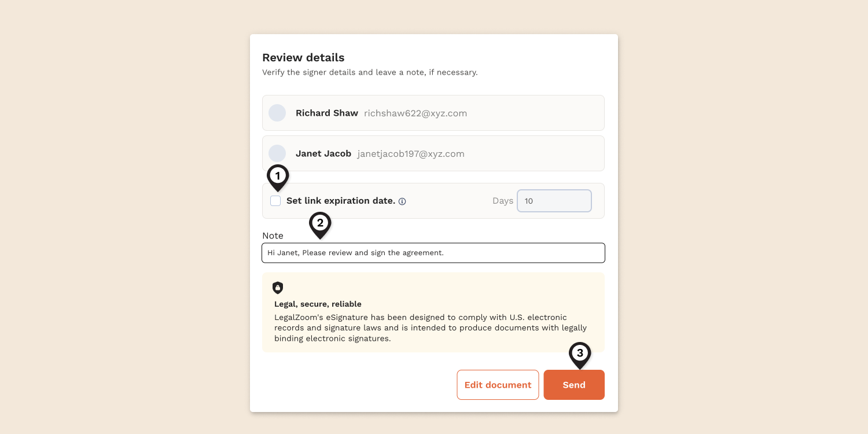This screenshot has height=434, width=868.
Task: Click the numbered marker 2 pin
Action: click(x=320, y=223)
